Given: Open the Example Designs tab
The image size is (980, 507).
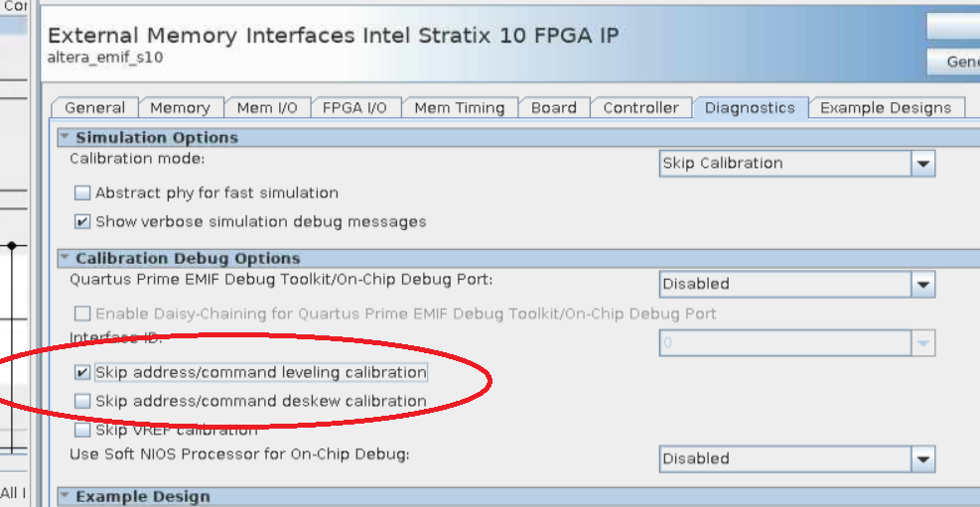Looking at the screenshot, I should [x=885, y=108].
